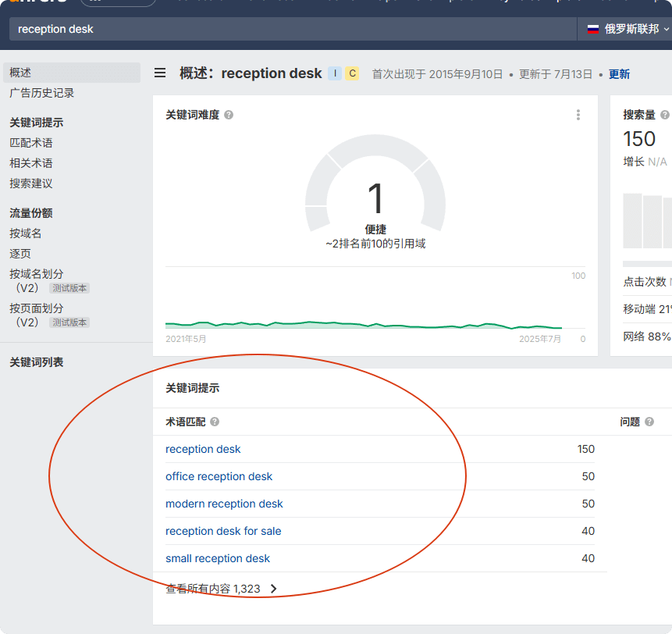Expand 查看所有内容 1,323 arrow
The height and width of the screenshot is (634, 672).
click(x=273, y=589)
